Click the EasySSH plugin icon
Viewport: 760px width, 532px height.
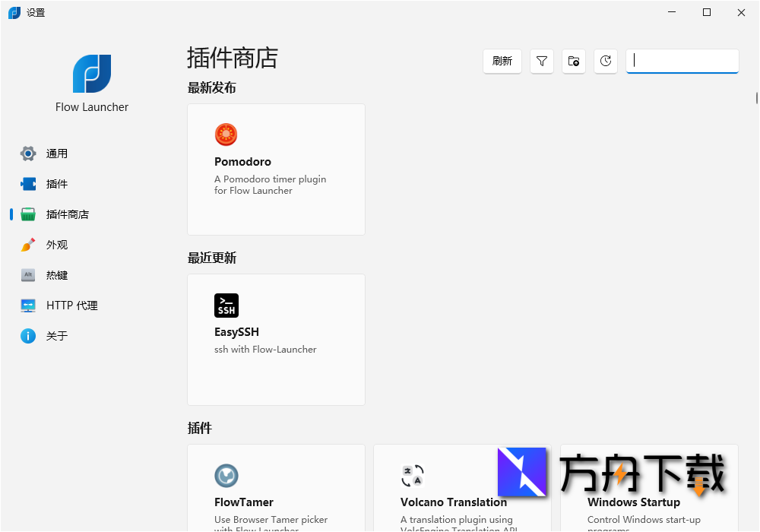[226, 305]
